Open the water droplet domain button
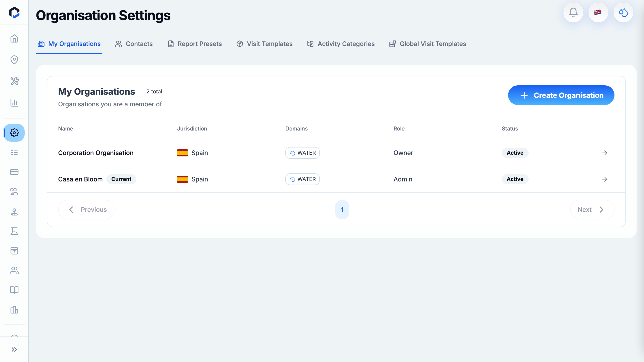This screenshot has width=644, height=362. 623,13
